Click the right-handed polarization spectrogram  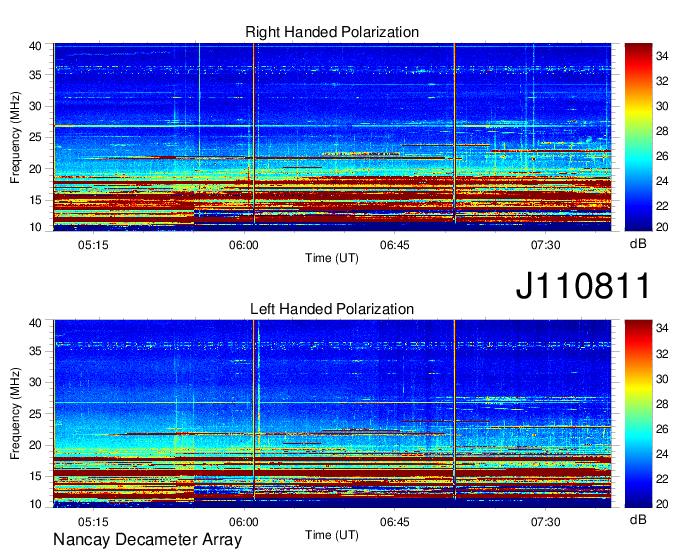point(332,137)
